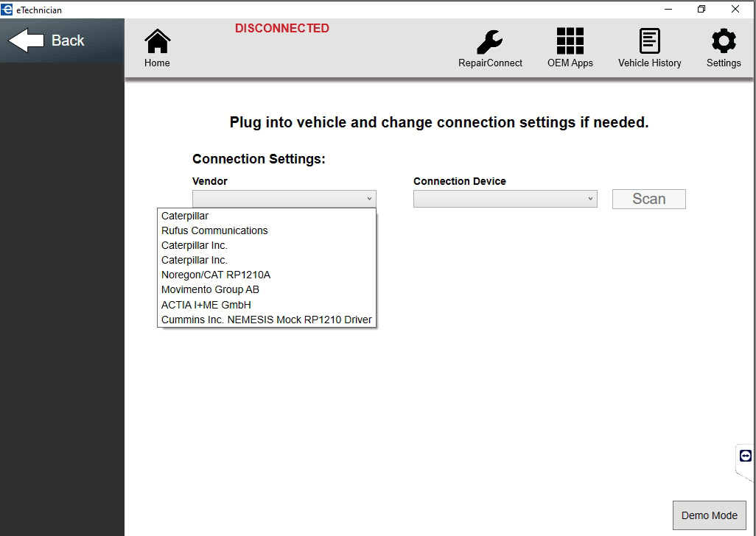Open the Vendor dropdown
756x536 pixels.
pos(284,199)
